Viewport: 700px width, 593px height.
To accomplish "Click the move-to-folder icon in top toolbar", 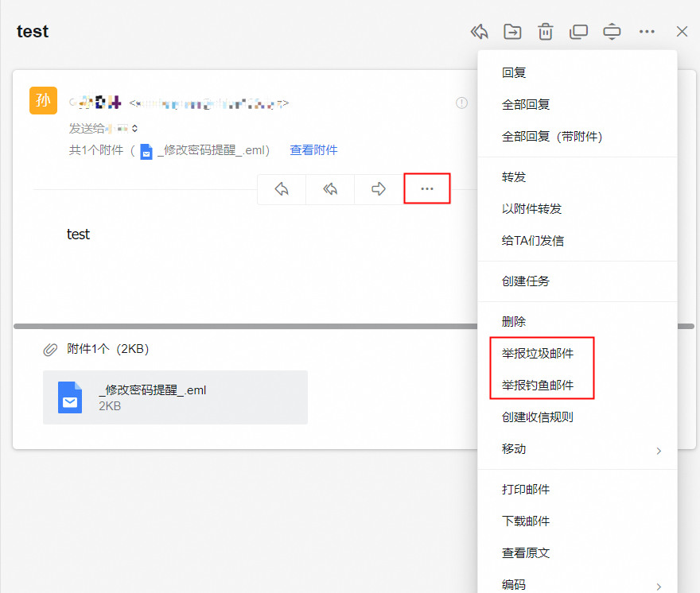I will 512,32.
